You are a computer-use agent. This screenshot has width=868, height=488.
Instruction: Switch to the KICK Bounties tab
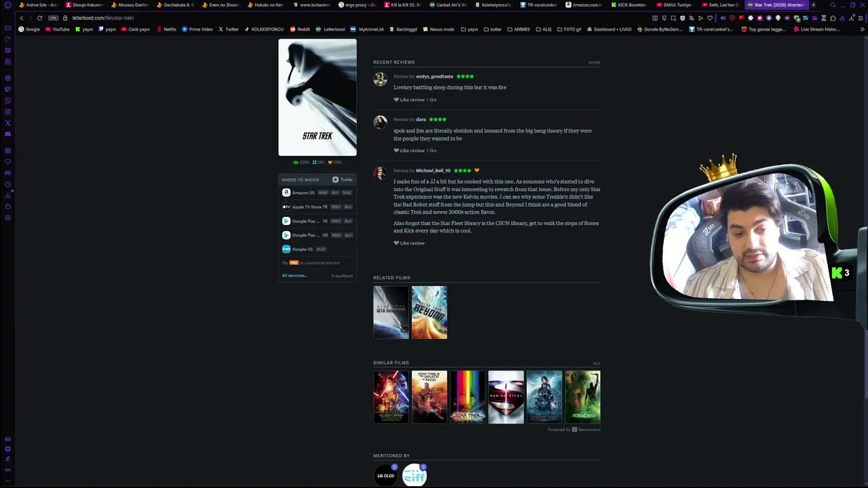pos(629,5)
